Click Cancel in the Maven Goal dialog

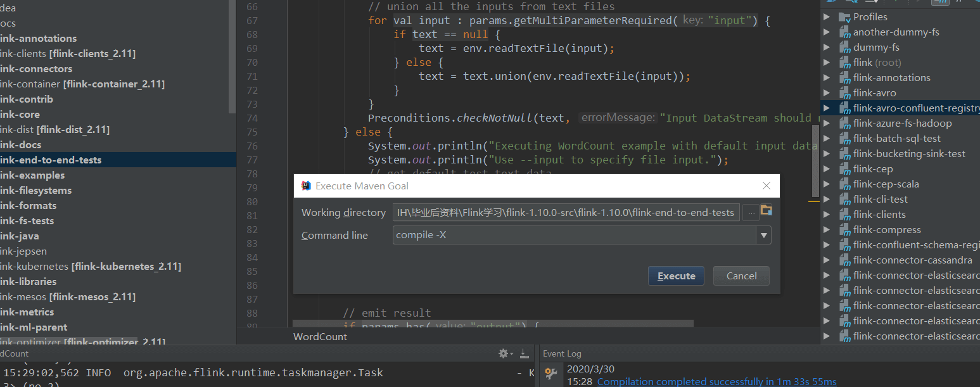pyautogui.click(x=741, y=276)
